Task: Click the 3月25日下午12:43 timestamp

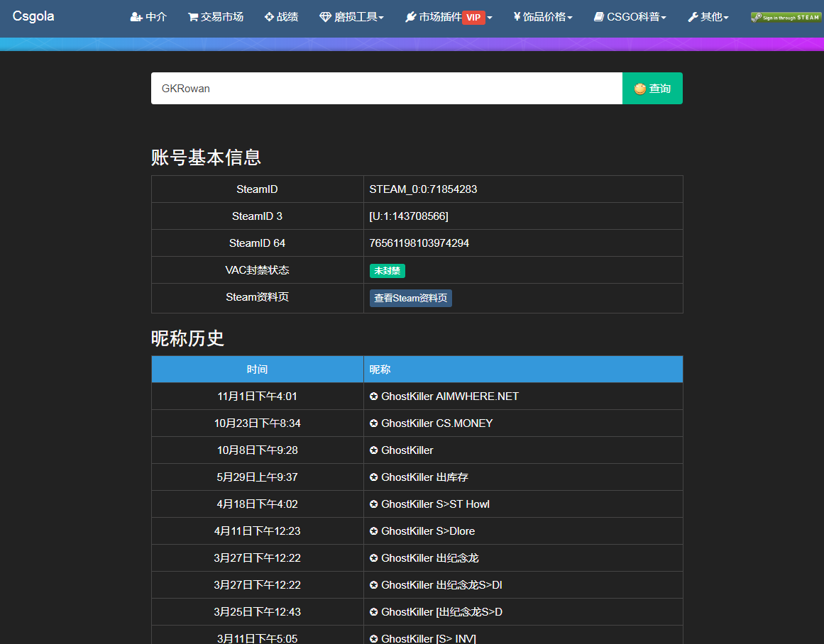Action: [x=258, y=612]
